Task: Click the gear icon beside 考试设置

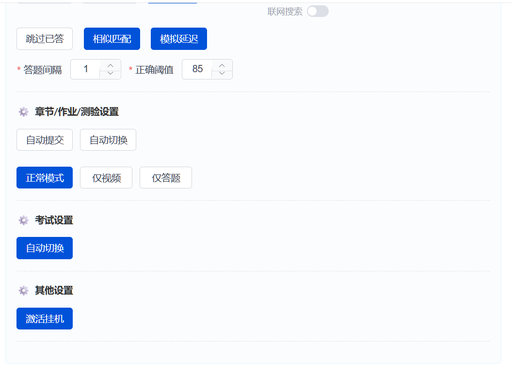Action: 23,220
